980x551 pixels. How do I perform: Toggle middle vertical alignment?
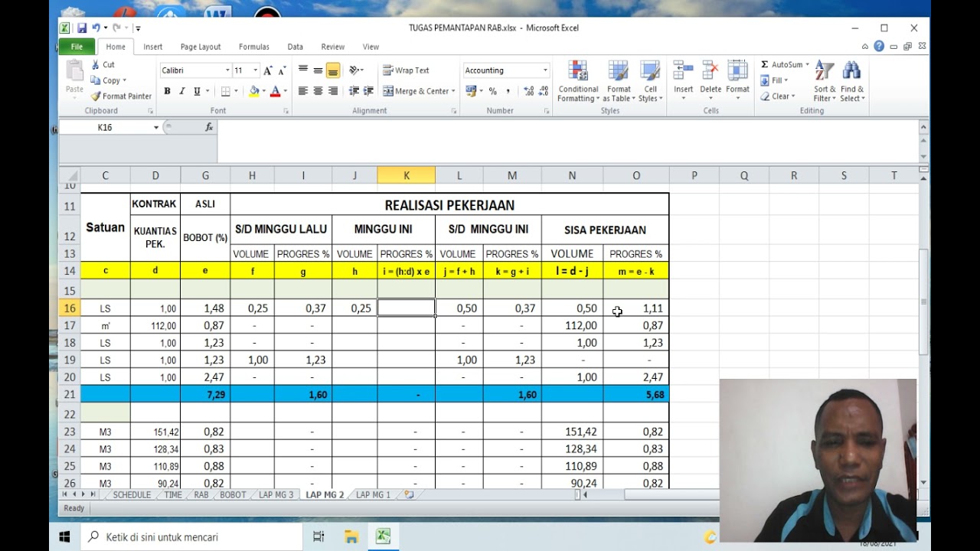(x=318, y=70)
